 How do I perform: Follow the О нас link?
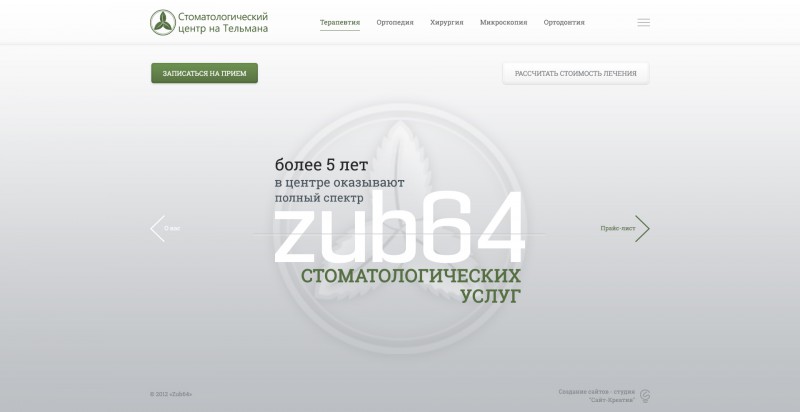pos(172,228)
